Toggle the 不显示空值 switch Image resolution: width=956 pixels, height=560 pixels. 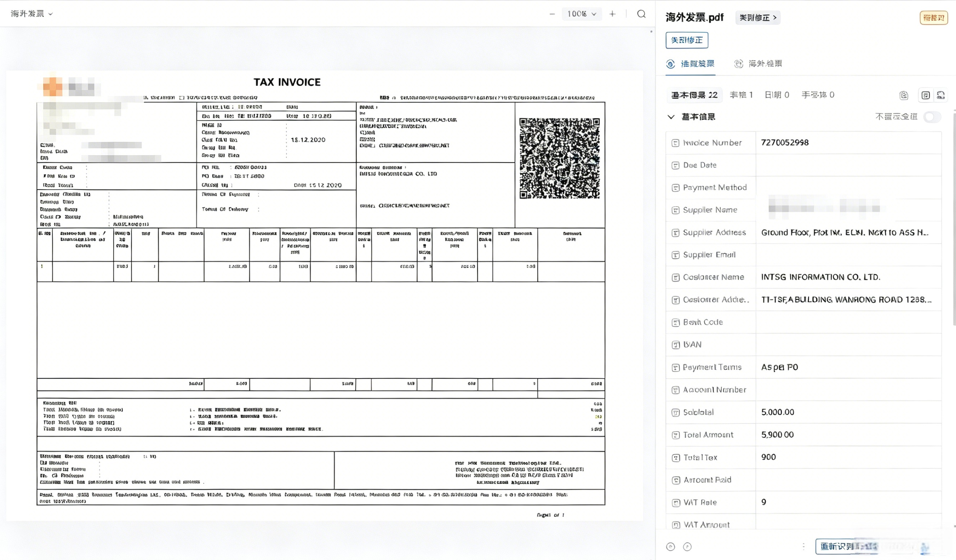tap(932, 117)
